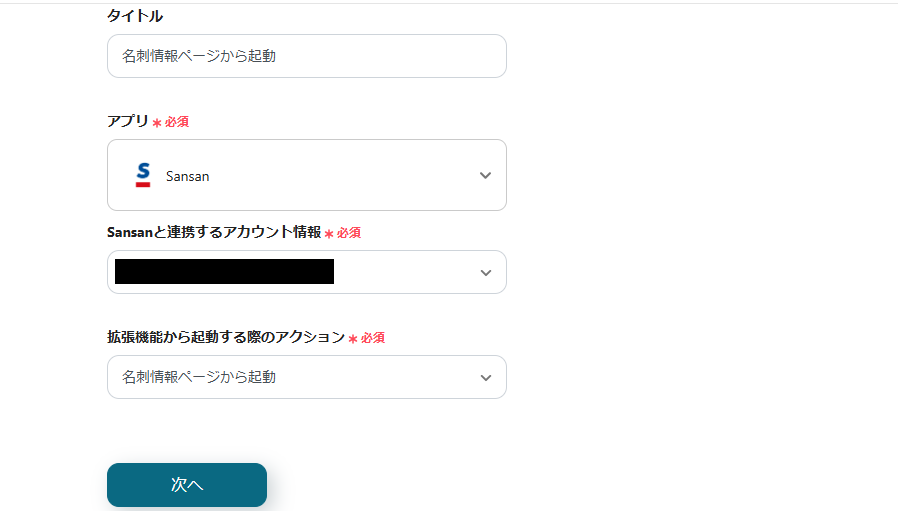The height and width of the screenshot is (511, 898).
Task: Click the 必須 marker beside the action label
Action: coord(373,338)
